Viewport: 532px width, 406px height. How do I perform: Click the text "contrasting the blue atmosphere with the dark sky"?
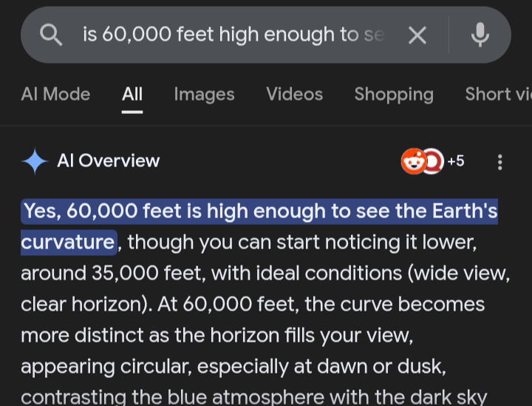click(x=253, y=396)
